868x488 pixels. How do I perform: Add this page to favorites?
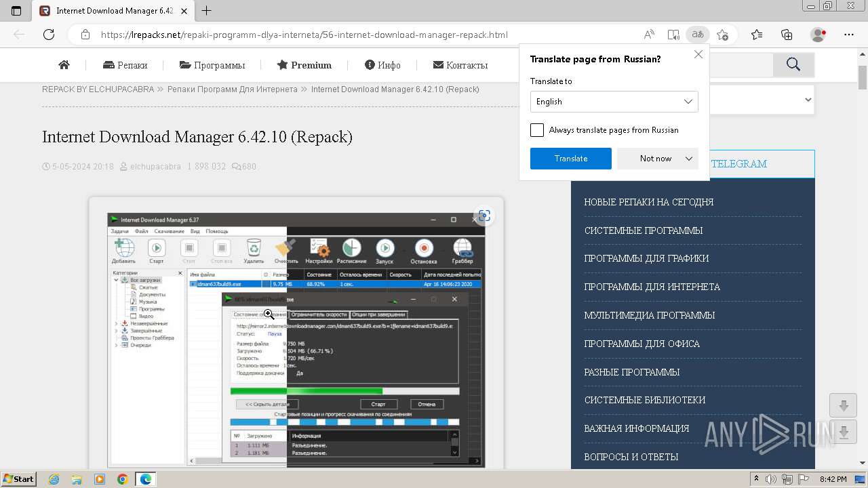(722, 35)
